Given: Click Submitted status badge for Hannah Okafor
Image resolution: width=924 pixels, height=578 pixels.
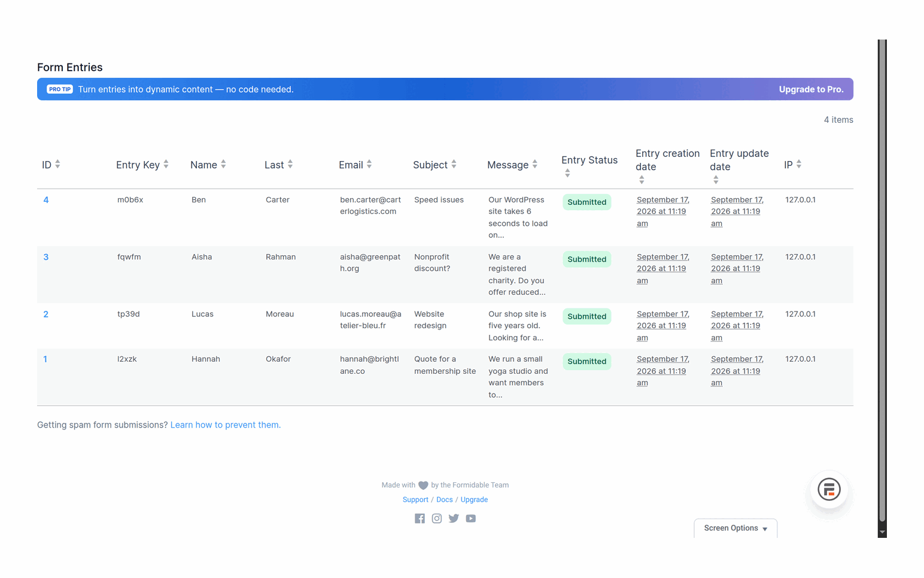Looking at the screenshot, I should point(586,362).
